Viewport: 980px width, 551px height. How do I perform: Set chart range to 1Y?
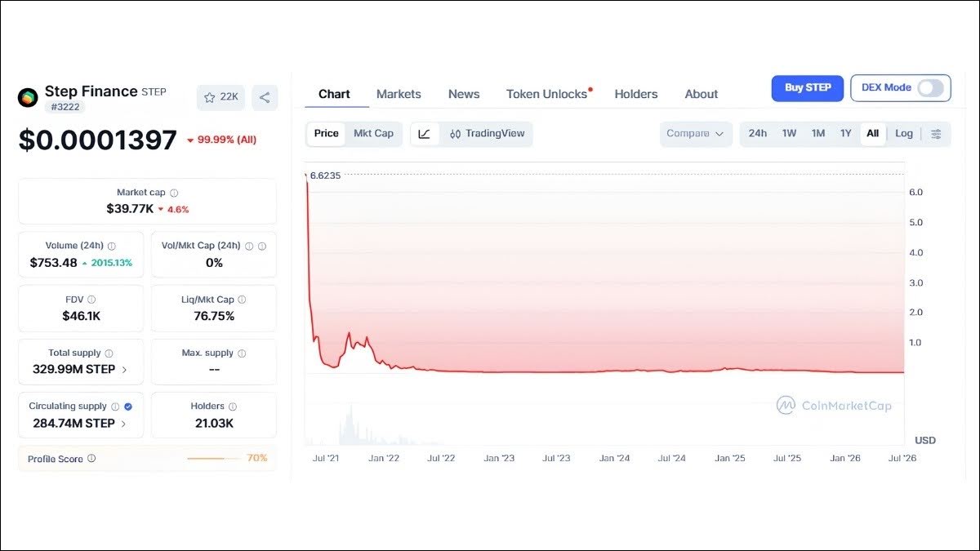[845, 134]
